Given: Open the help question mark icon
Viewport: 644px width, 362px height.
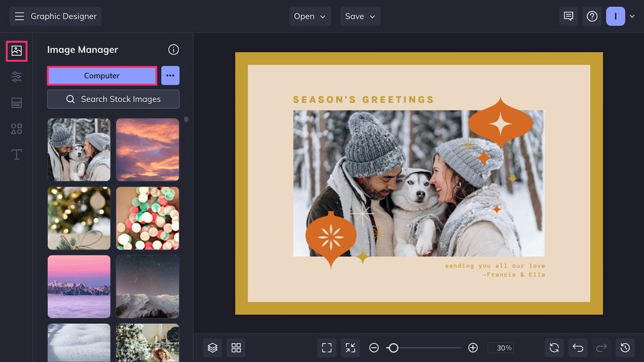Looking at the screenshot, I should click(592, 16).
